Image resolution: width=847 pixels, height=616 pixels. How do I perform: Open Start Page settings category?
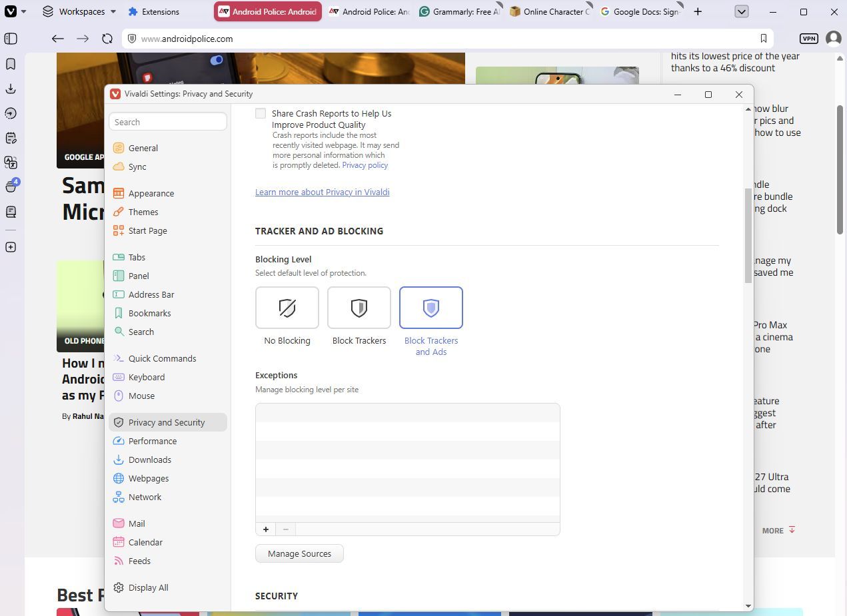[168, 230]
